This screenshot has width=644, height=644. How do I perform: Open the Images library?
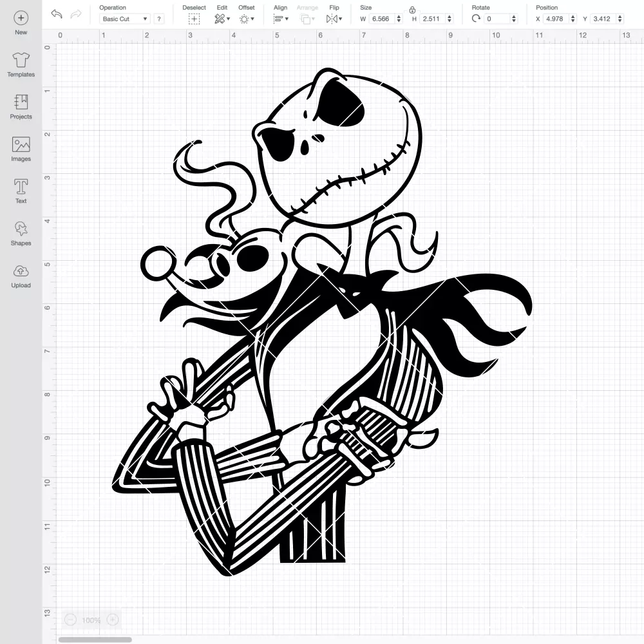(x=21, y=149)
